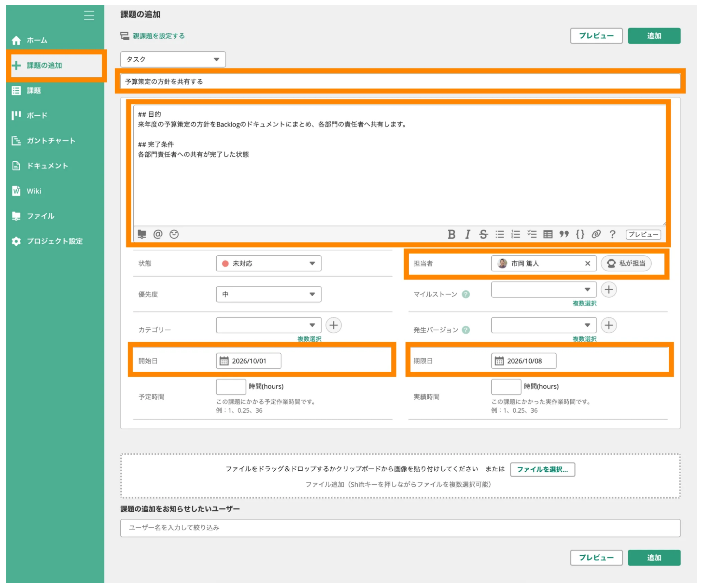Insert a quote block
The width and height of the screenshot is (703, 588).
(x=564, y=234)
